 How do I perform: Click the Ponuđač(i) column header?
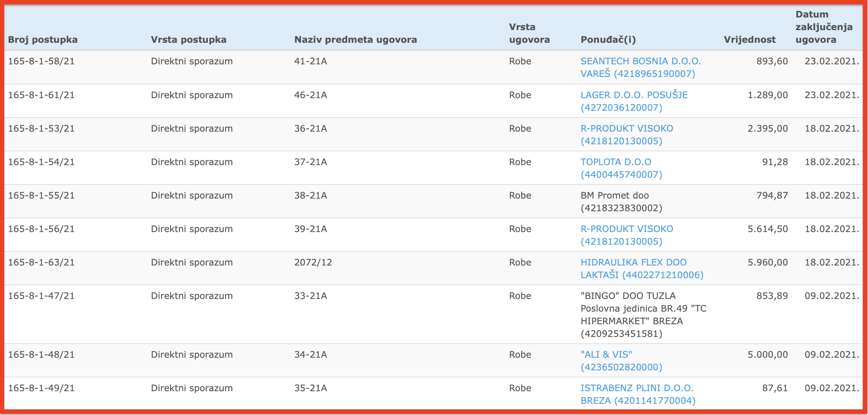[x=608, y=39]
